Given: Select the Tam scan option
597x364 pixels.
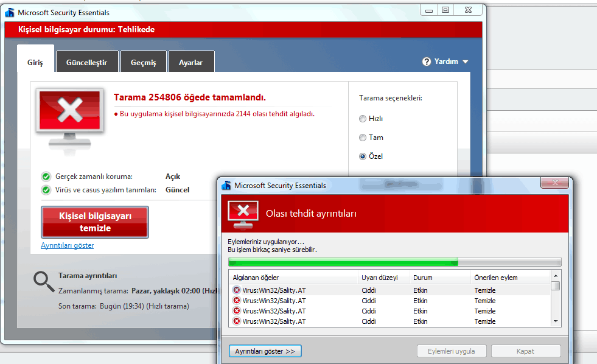Looking at the screenshot, I should [x=363, y=138].
